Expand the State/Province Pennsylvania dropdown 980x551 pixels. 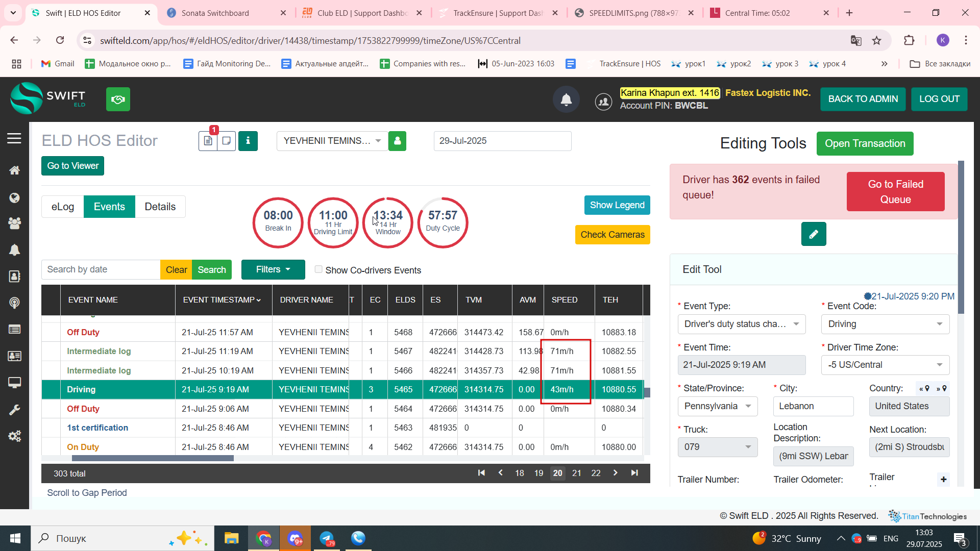[x=718, y=406]
